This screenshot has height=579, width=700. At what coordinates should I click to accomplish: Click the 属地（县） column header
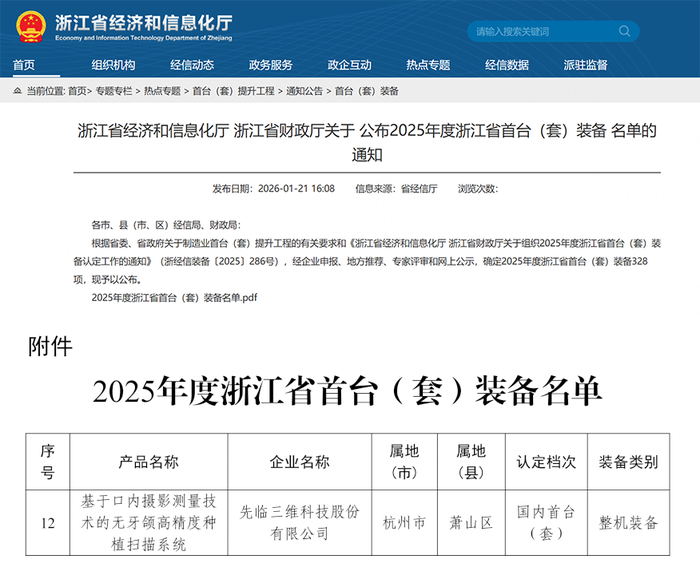click(x=471, y=462)
